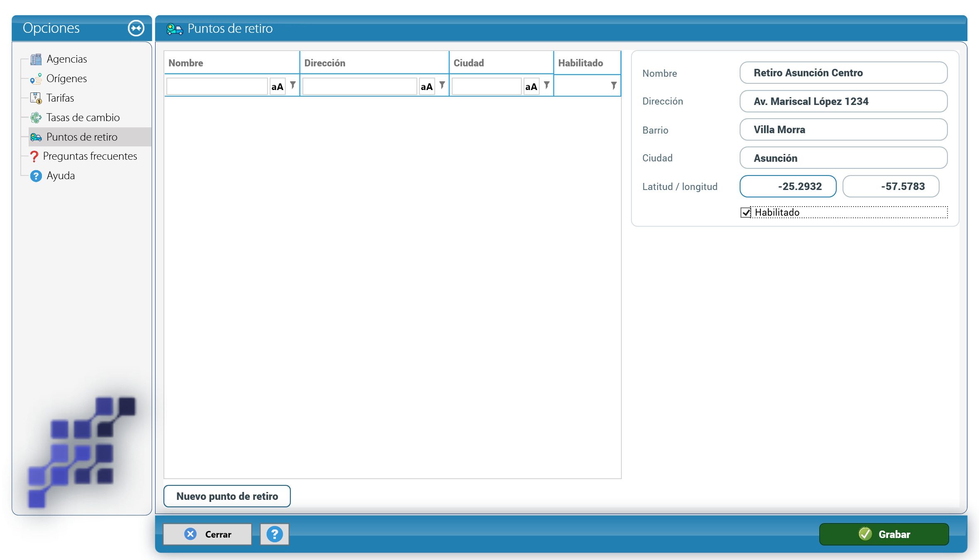Click Nuevo punto de retiro button
The width and height of the screenshot is (979, 560).
coord(227,496)
